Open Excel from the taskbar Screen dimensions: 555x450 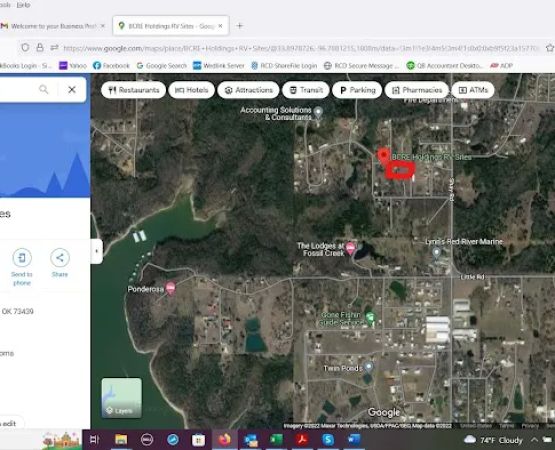pyautogui.click(x=276, y=440)
